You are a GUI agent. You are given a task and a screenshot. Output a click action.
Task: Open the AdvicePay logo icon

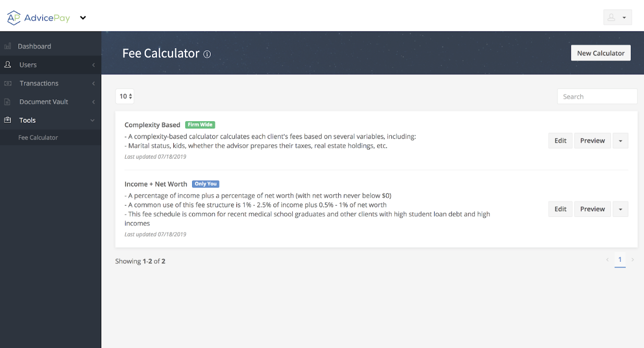13,17
